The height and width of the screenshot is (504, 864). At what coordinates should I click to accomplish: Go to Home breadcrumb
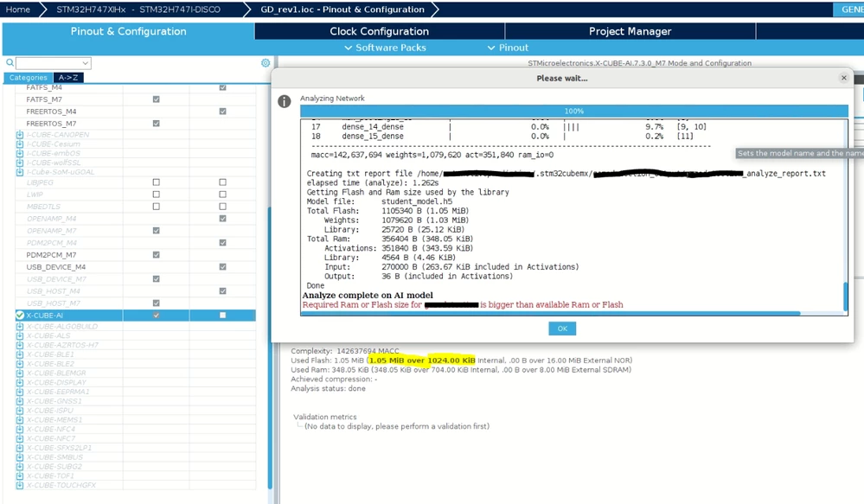click(x=18, y=10)
